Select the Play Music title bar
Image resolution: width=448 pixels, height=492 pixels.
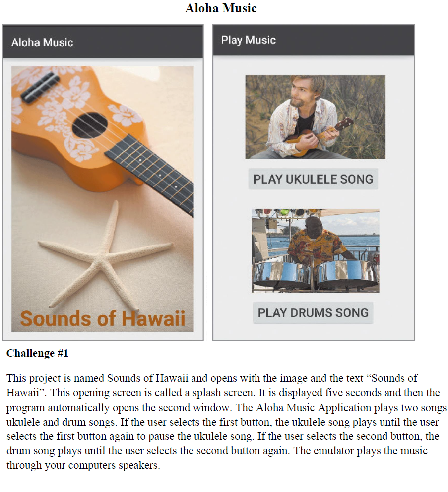314,40
